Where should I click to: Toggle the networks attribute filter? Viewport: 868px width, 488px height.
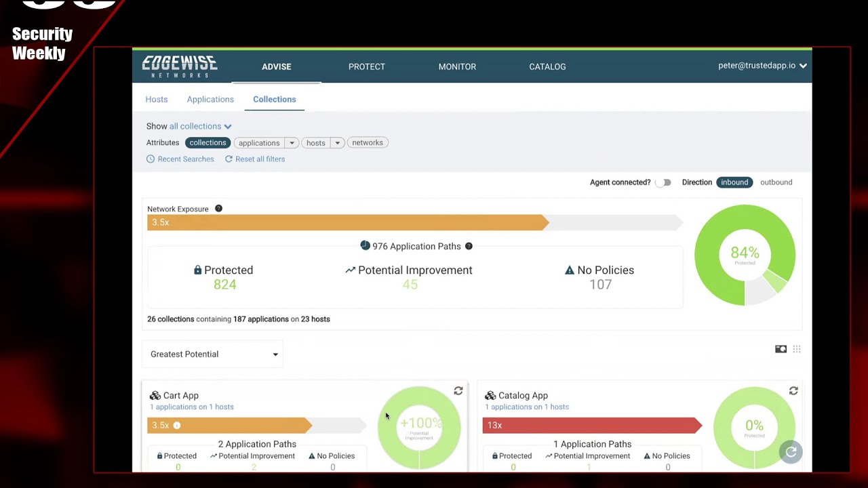tap(368, 142)
